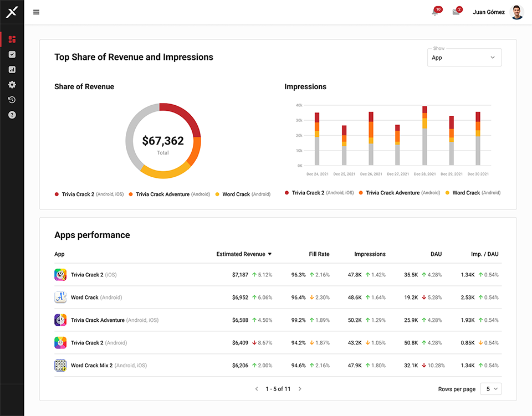
Task: Click the Word Crack Mix 2 app icon
Action: [60, 366]
